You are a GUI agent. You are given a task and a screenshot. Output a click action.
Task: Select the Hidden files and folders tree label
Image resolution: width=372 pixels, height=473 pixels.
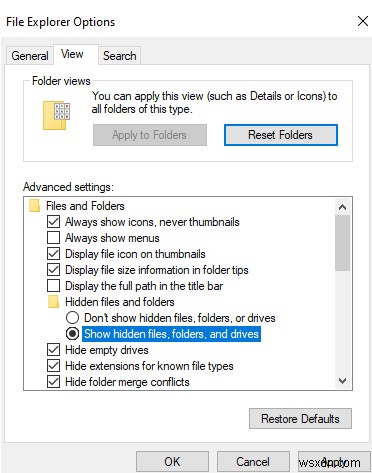pyautogui.click(x=120, y=302)
